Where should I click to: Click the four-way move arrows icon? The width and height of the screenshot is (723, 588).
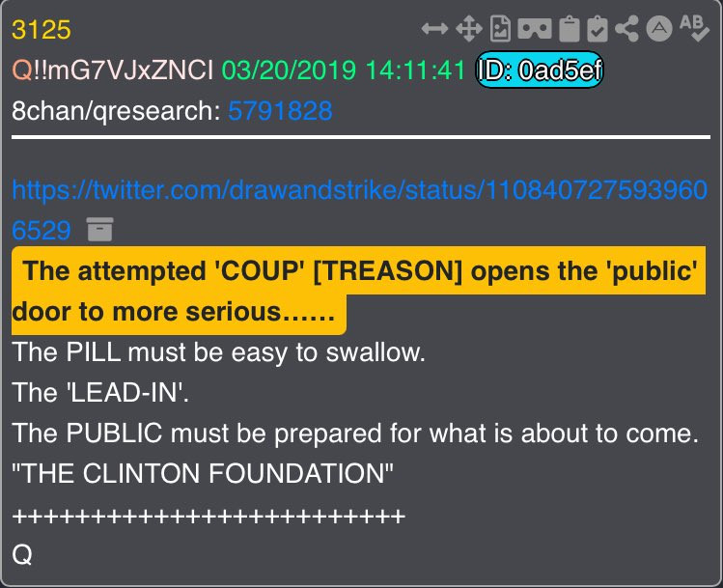469,29
